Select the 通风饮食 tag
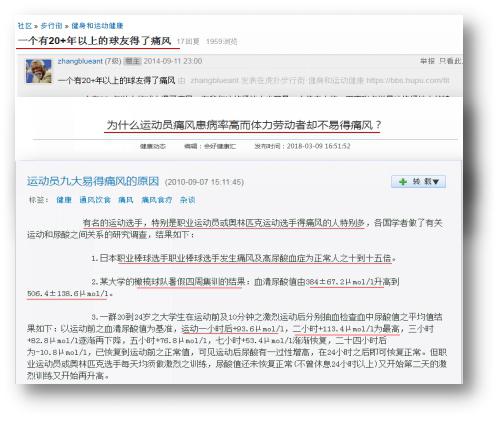Viewport: 501px width, 421px height. 95,200
